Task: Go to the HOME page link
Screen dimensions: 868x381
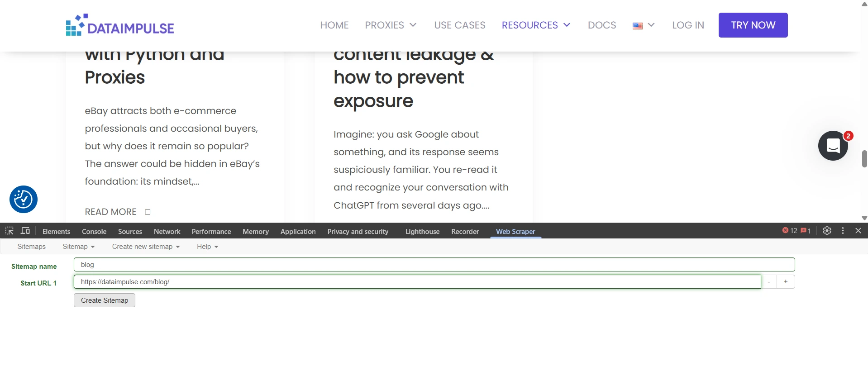Action: pyautogui.click(x=334, y=25)
